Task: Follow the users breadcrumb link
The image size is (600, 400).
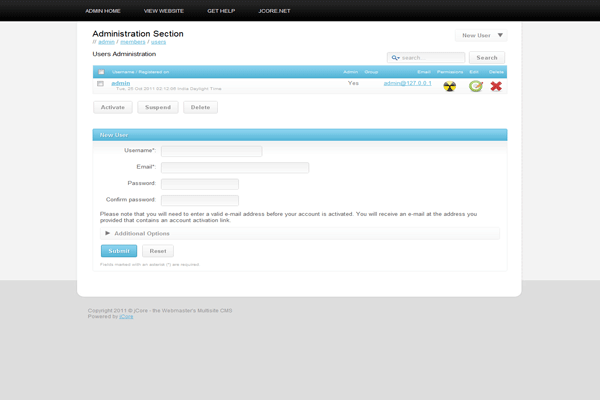Action: [158, 42]
